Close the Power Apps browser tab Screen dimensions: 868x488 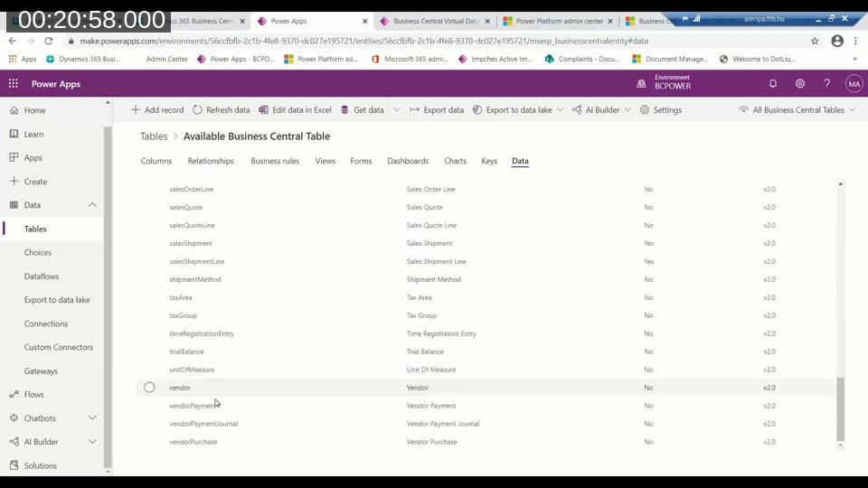(364, 21)
